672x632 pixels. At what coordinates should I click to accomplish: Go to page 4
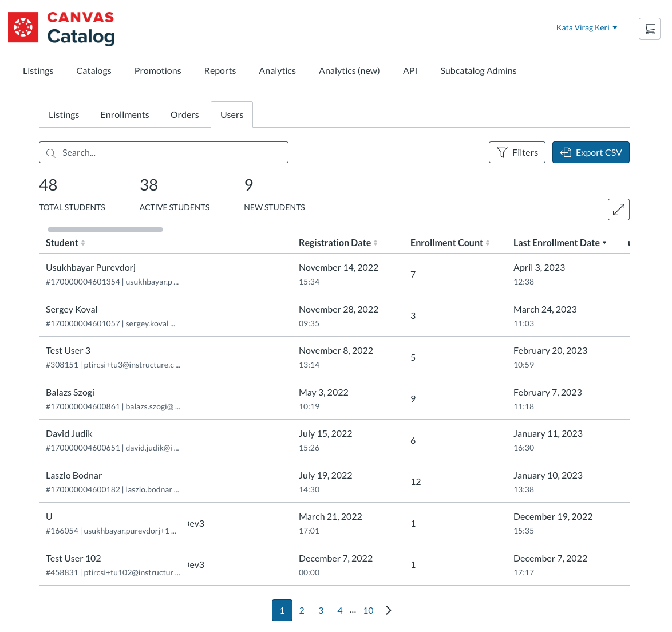[x=340, y=610]
